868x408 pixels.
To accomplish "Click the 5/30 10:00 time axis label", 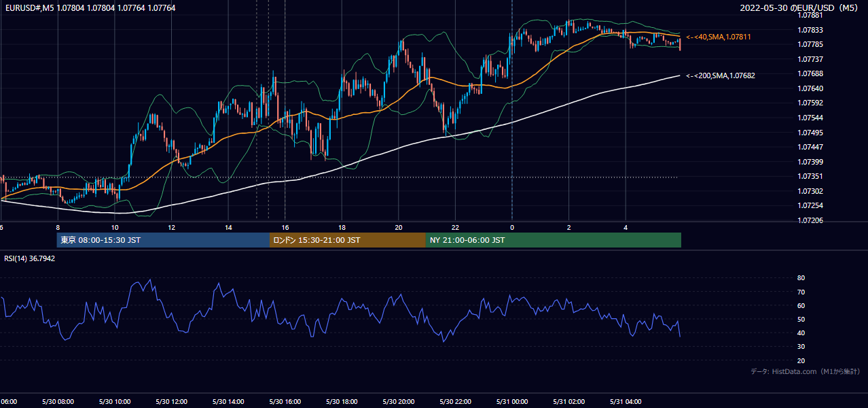I will pyautogui.click(x=115, y=402).
